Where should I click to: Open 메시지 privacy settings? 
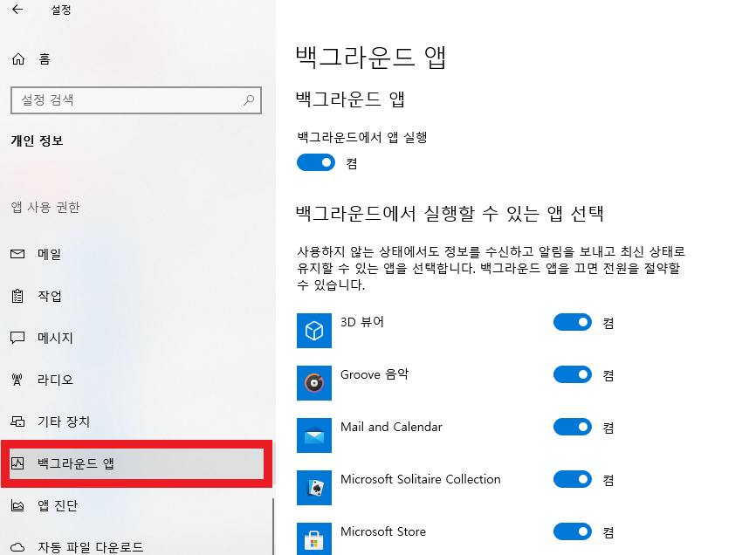(136, 338)
